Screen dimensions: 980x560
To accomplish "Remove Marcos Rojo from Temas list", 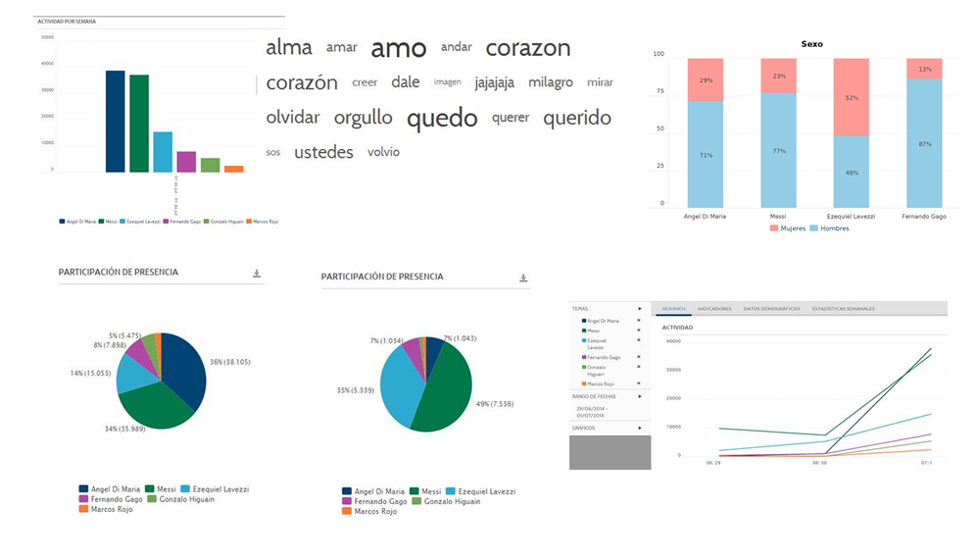I will click(x=639, y=383).
